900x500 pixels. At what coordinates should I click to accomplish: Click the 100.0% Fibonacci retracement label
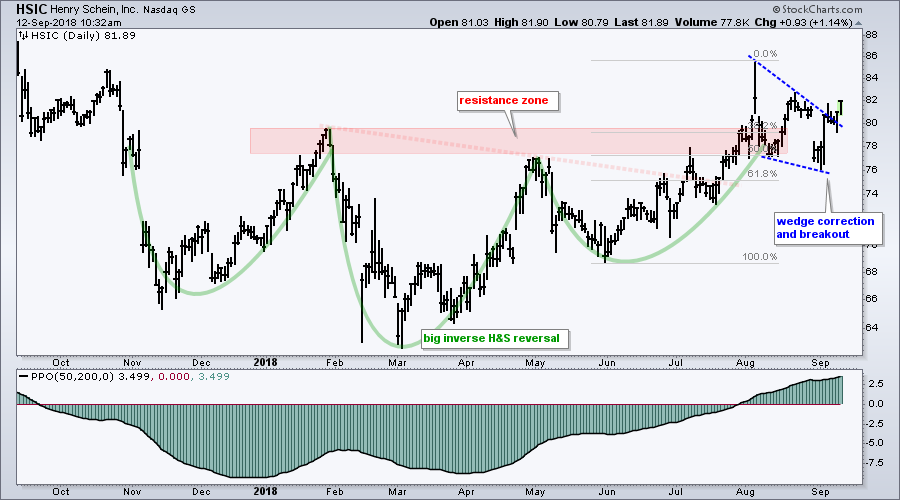(759, 257)
